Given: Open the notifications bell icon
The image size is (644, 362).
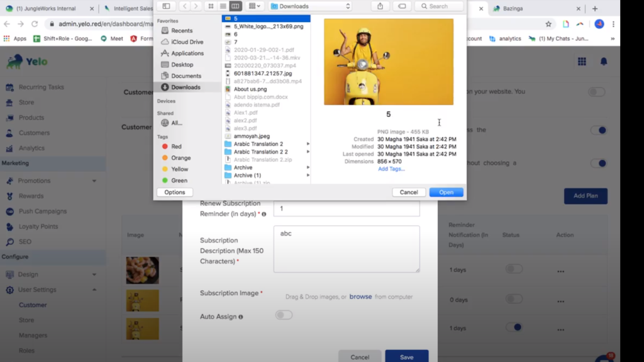Looking at the screenshot, I should [x=603, y=62].
